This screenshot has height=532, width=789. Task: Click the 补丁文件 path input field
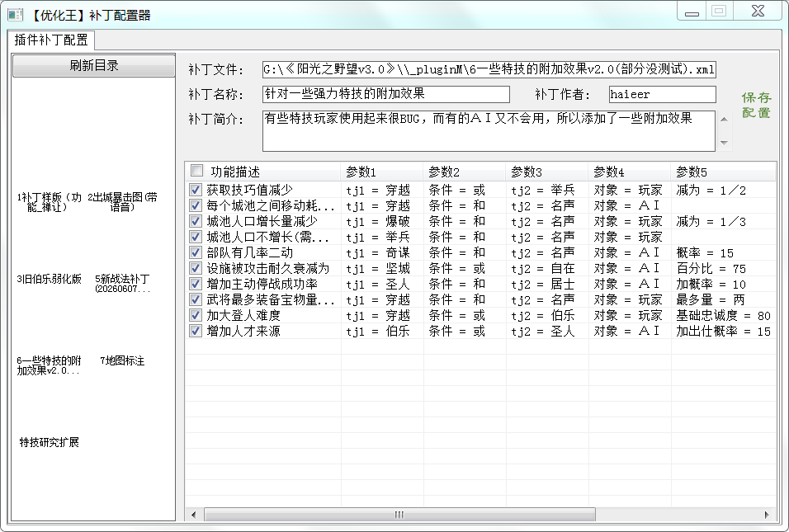pos(489,69)
